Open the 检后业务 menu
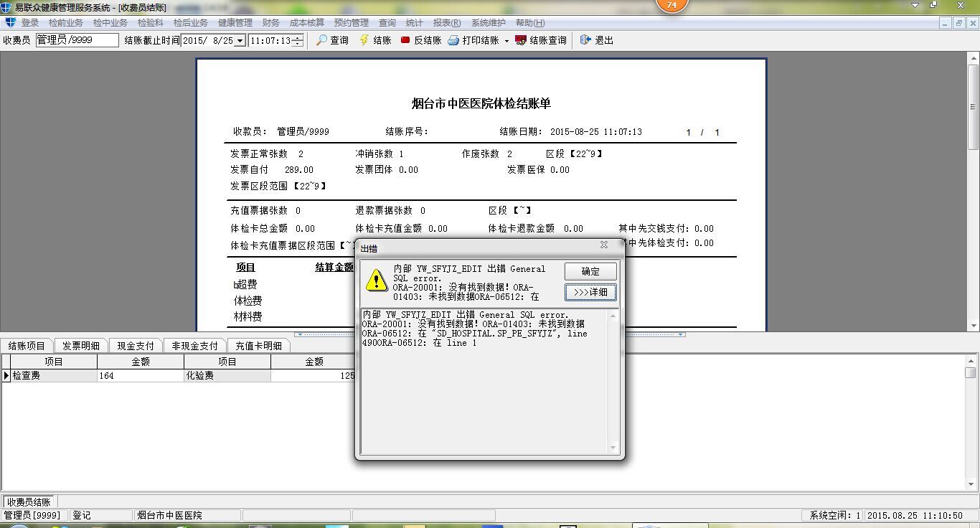This screenshot has width=980, height=528. [191, 23]
